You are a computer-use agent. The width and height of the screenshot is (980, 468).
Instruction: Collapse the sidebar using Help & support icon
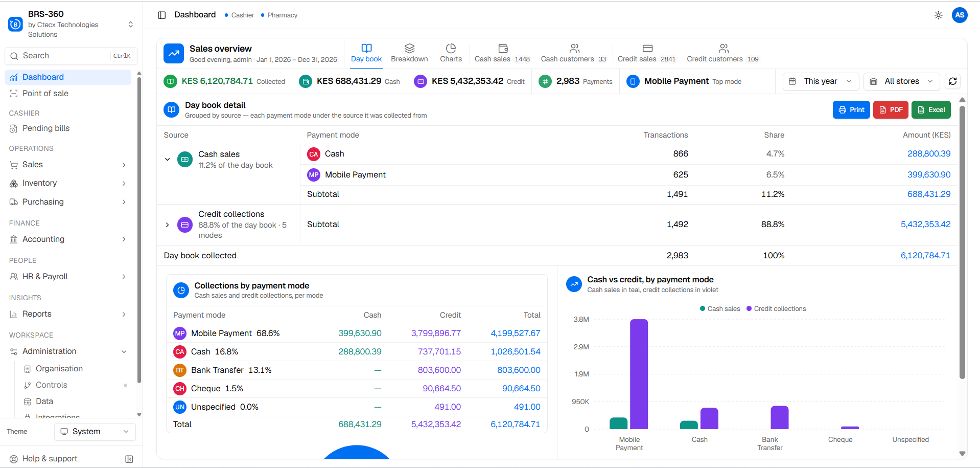[129, 459]
